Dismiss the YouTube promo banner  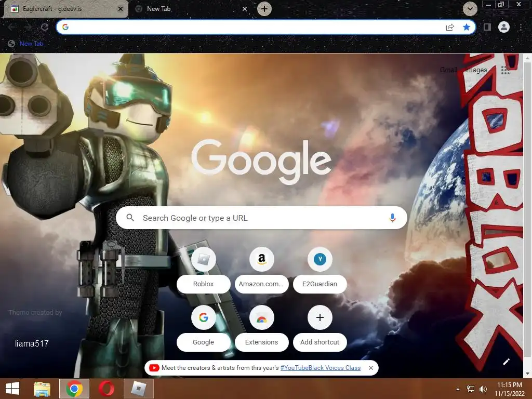pyautogui.click(x=371, y=368)
